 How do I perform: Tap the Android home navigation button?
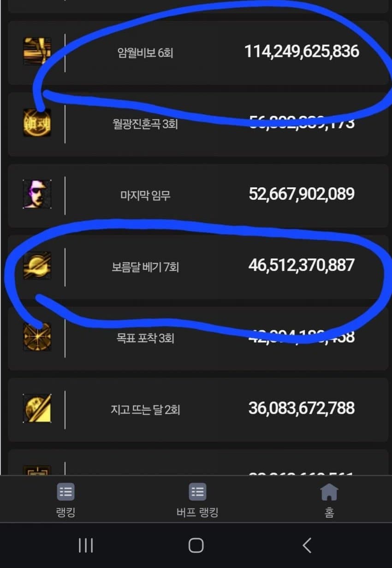[196, 545]
